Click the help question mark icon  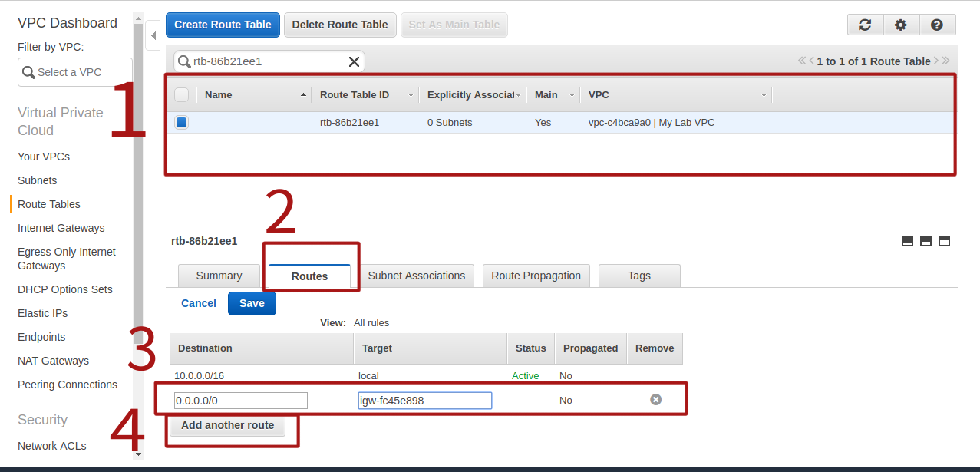[x=937, y=25]
